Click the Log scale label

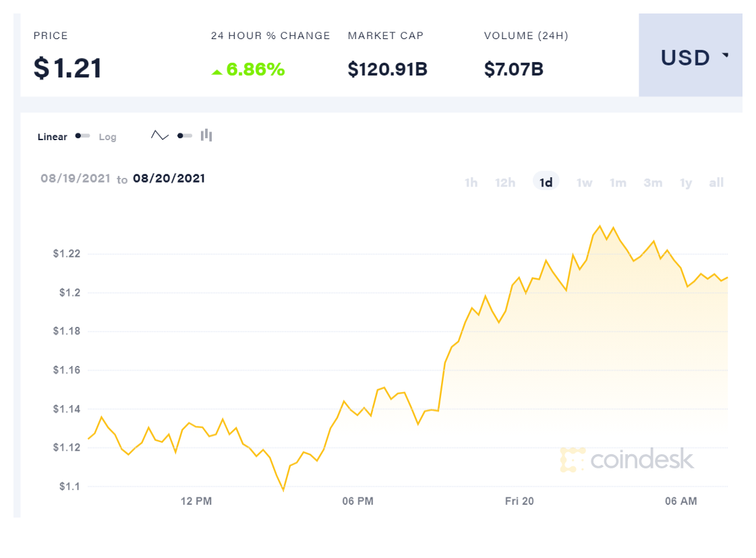[x=108, y=137]
